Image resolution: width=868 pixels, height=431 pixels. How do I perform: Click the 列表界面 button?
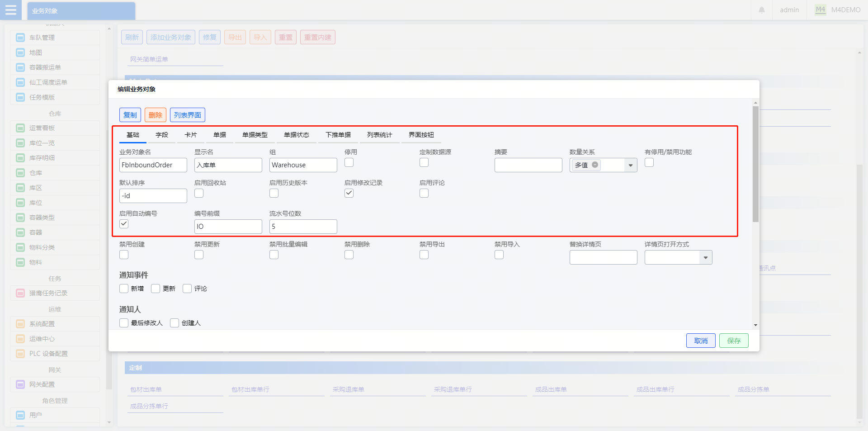[188, 115]
